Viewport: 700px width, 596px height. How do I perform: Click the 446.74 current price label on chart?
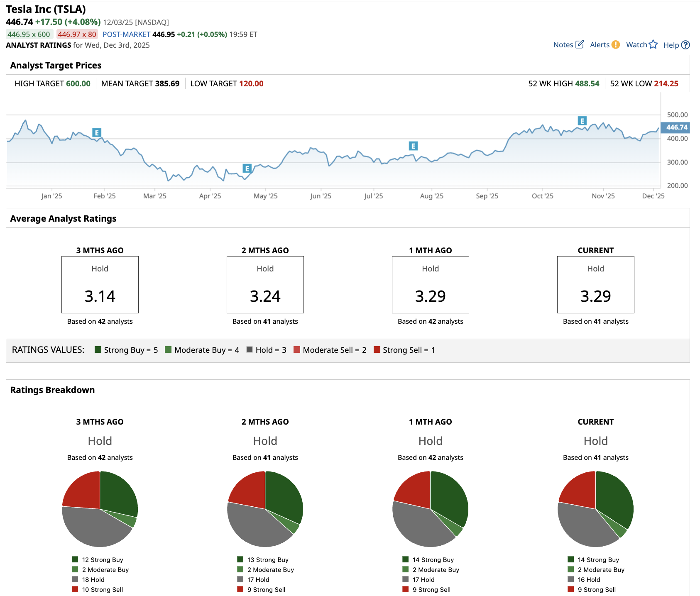point(676,127)
